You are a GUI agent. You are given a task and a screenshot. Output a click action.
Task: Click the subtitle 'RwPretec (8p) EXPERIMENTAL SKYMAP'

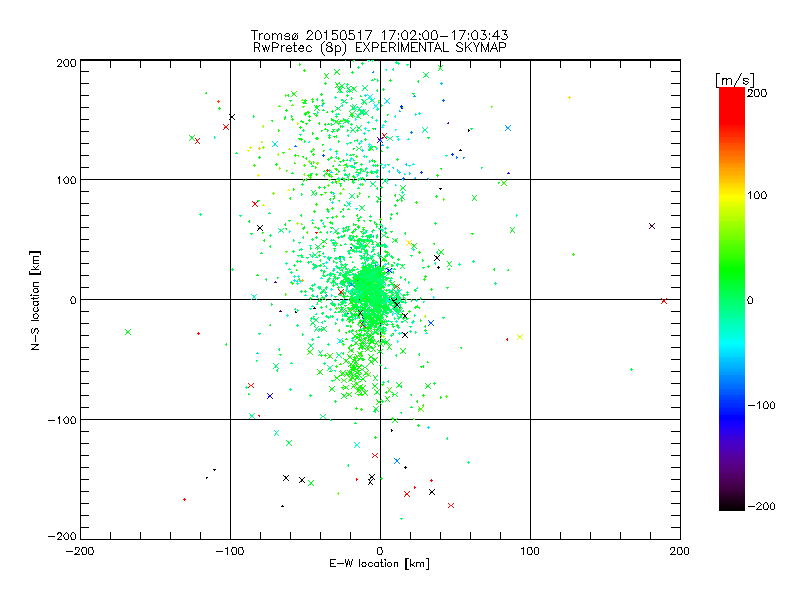pos(380,48)
